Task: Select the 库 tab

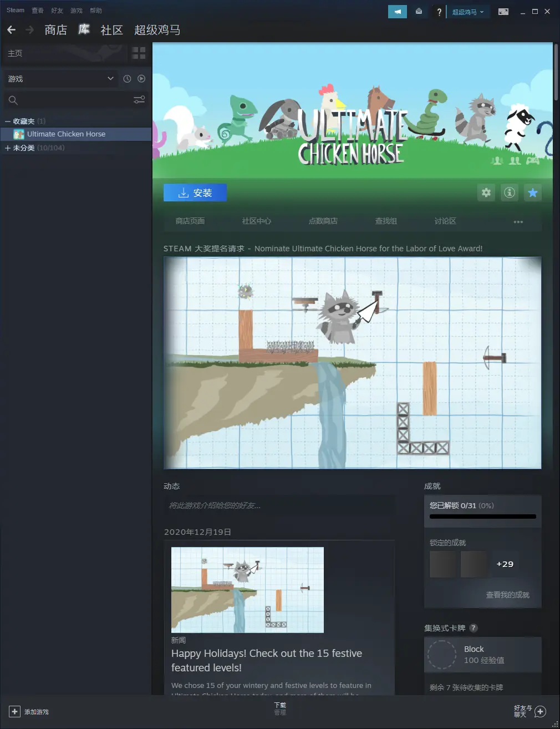Action: tap(84, 29)
